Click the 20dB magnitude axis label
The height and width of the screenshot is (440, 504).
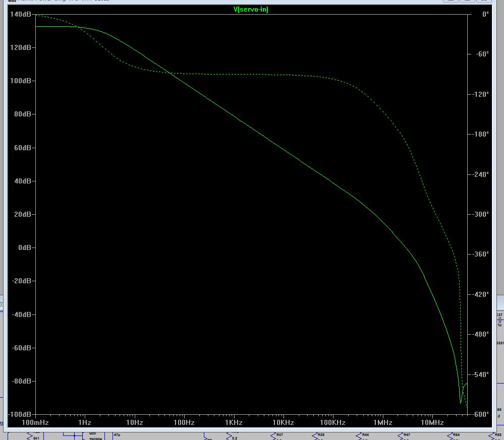tap(23, 214)
